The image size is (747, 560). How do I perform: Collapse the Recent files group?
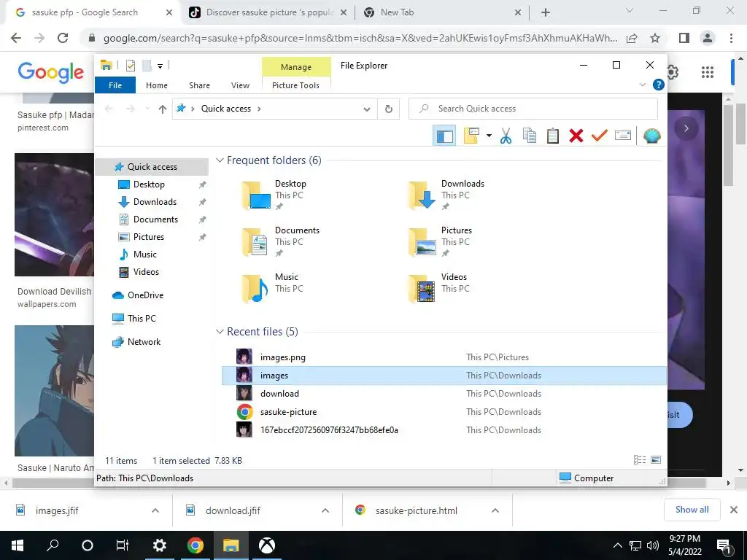coord(220,332)
